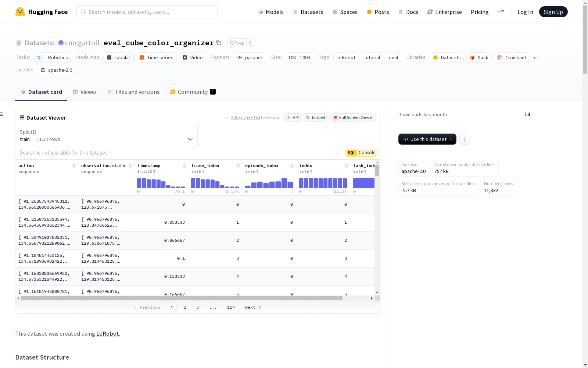This screenshot has height=368, width=588.
Task: Open the API button in viewer
Action: [293, 117]
